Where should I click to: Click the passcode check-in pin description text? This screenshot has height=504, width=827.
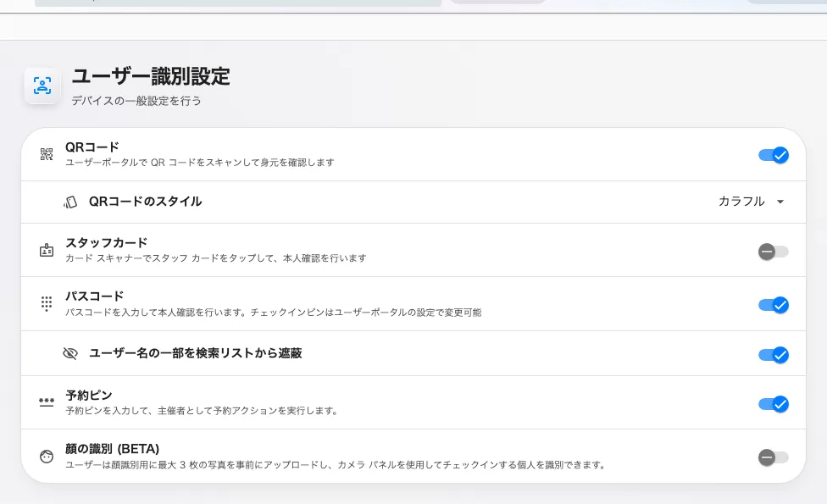pos(273,313)
